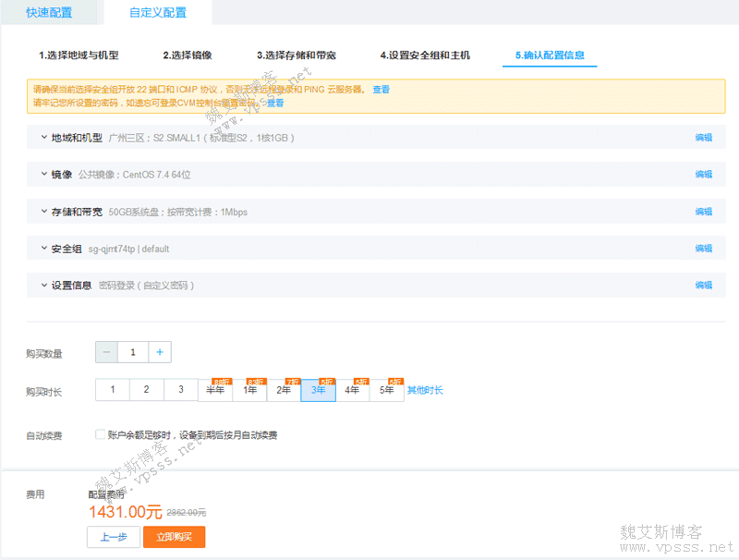Enable the 自动续费 auto-renew checkbox
The height and width of the screenshot is (560, 739).
click(x=100, y=434)
